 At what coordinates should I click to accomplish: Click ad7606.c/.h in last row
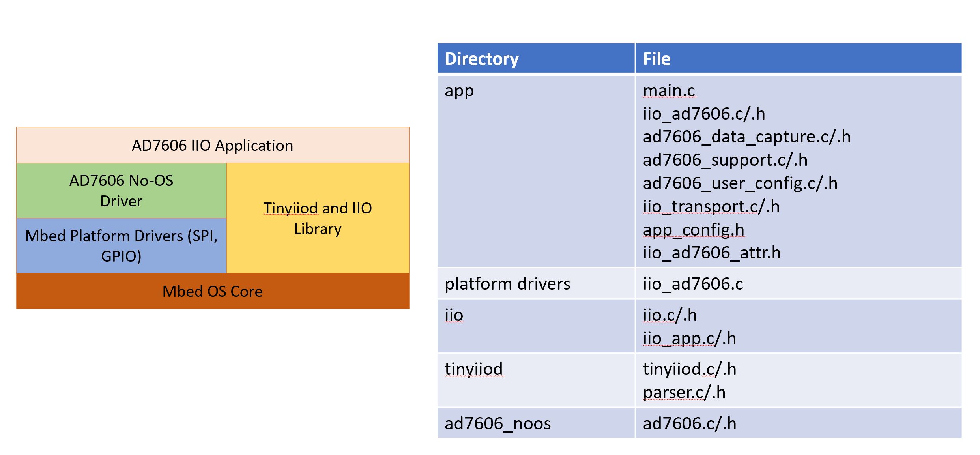point(690,423)
